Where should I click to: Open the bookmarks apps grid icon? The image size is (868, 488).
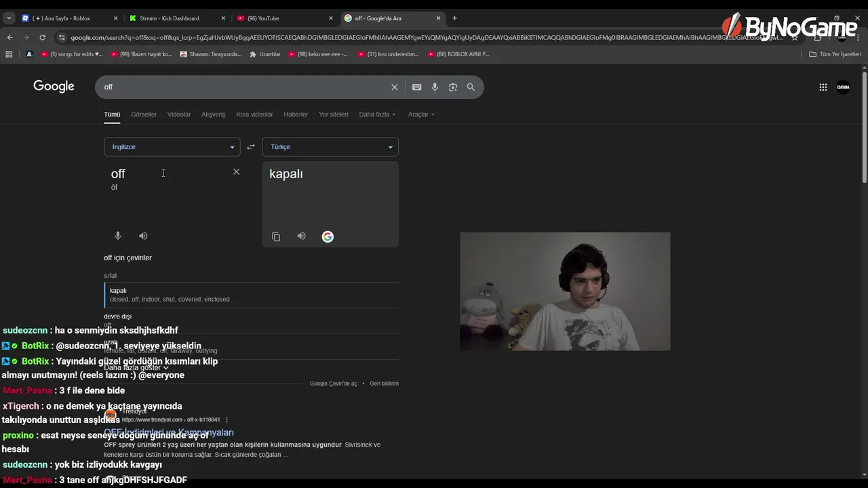[9, 54]
